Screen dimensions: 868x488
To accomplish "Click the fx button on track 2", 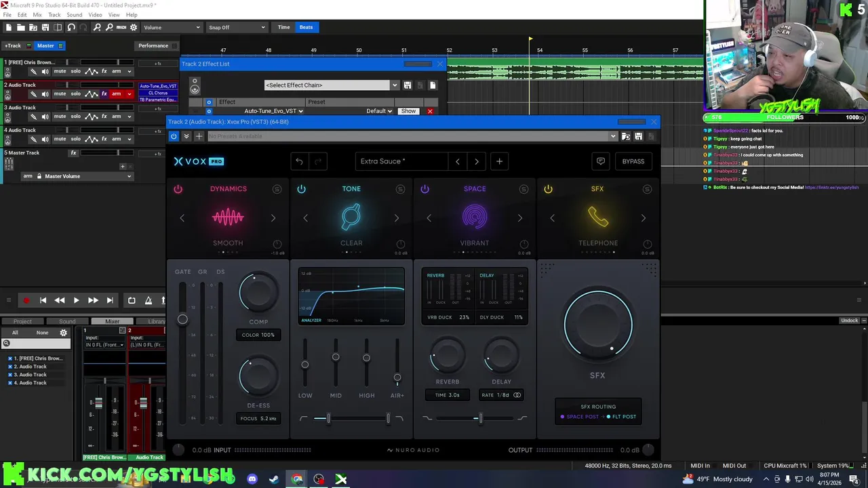I will pyautogui.click(x=104, y=94).
